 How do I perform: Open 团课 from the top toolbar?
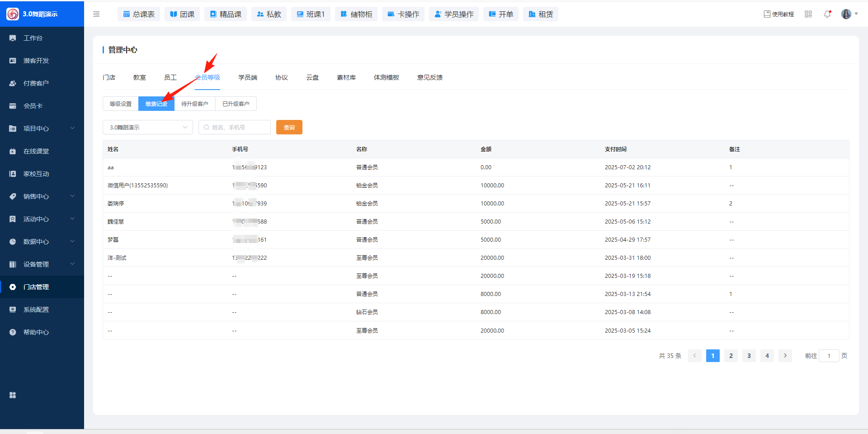tap(183, 14)
